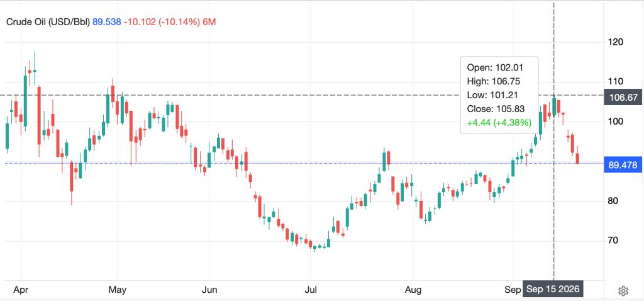This screenshot has height=301, width=644.
Task: Click the 120 price axis label
Action: pos(616,42)
